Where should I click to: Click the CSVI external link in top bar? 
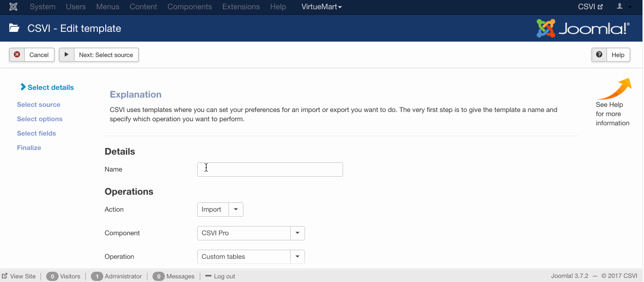coord(591,7)
